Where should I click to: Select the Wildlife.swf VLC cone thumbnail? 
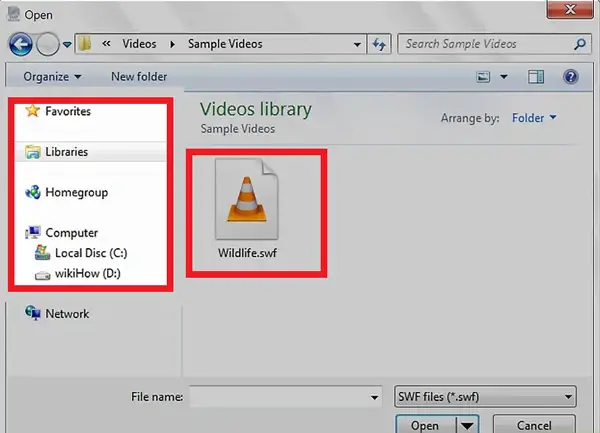pyautogui.click(x=247, y=199)
